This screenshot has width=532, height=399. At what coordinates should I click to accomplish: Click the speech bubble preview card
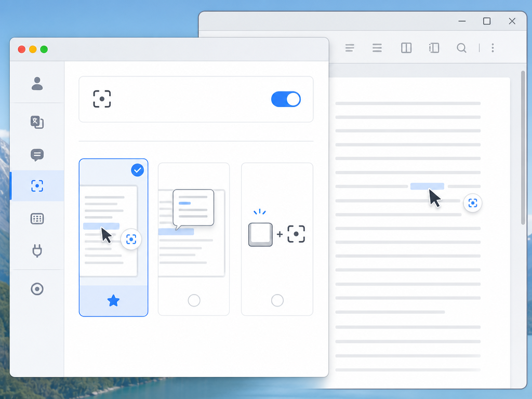[194, 239]
